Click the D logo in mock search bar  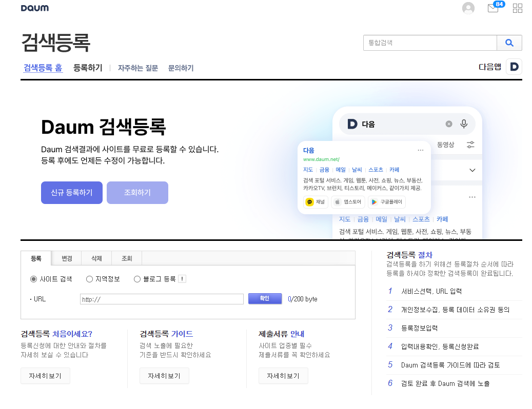[352, 124]
